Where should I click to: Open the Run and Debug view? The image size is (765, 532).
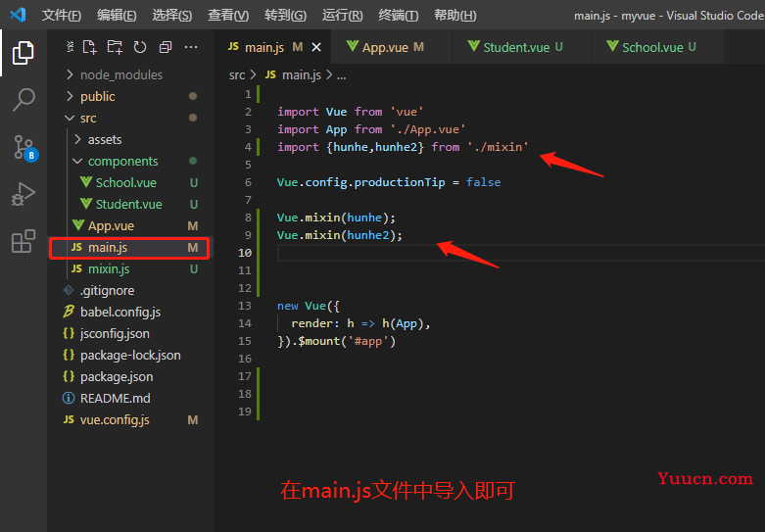point(23,194)
